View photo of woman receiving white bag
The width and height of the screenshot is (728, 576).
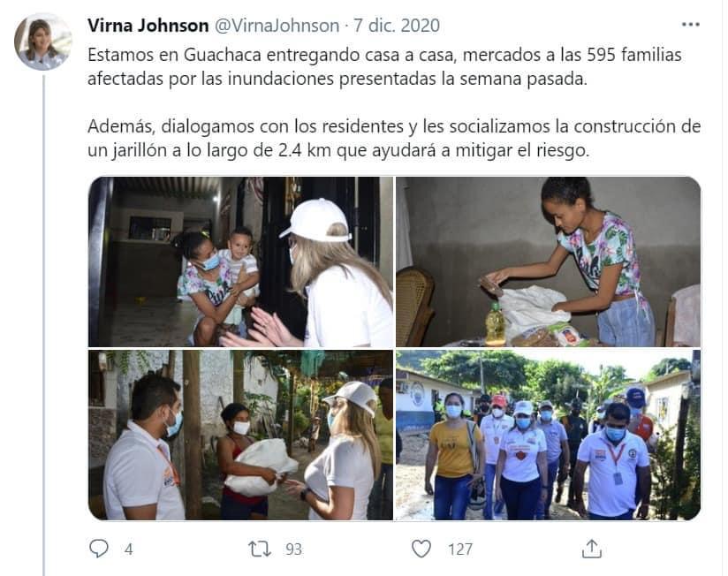coord(240,435)
